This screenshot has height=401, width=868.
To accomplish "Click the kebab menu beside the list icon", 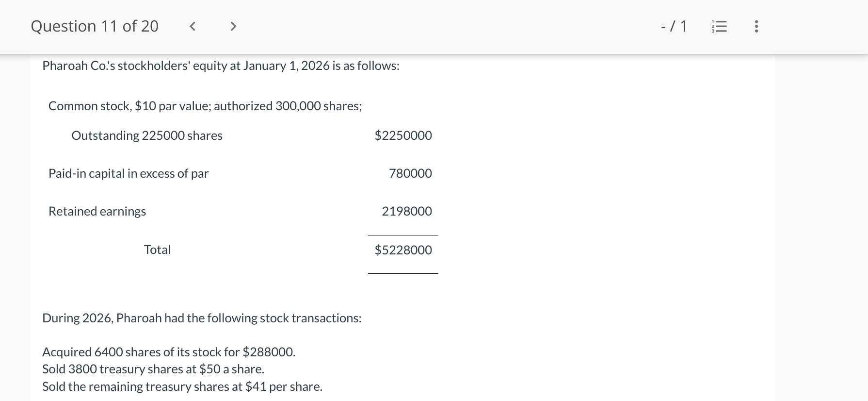I will [x=755, y=27].
